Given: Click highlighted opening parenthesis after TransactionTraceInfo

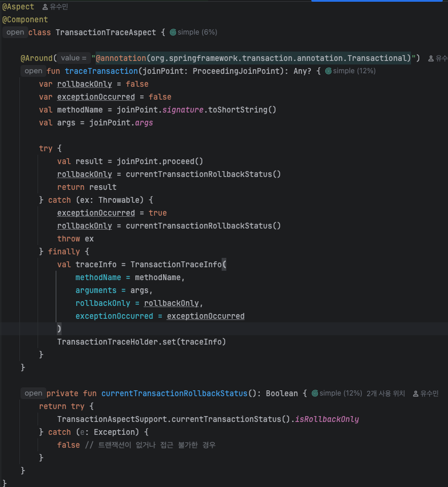Looking at the screenshot, I should tap(224, 265).
